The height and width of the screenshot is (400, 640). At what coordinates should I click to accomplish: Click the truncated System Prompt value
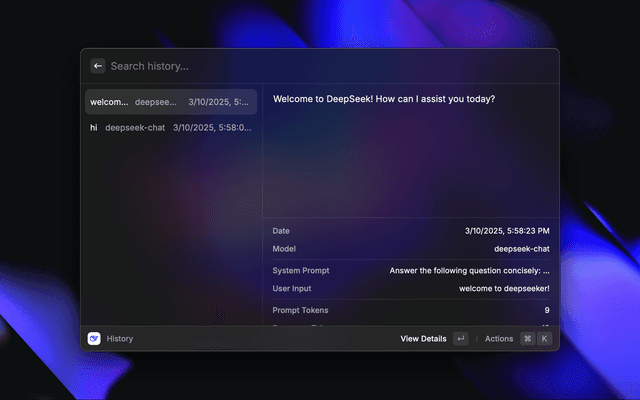tap(469, 271)
